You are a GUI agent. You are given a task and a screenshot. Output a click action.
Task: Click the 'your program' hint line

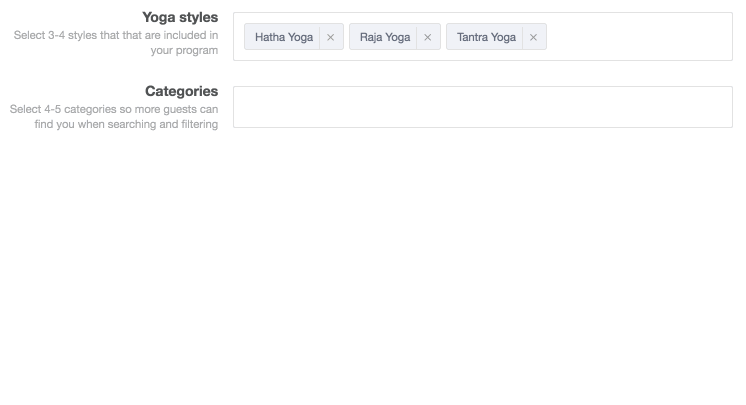pos(185,50)
